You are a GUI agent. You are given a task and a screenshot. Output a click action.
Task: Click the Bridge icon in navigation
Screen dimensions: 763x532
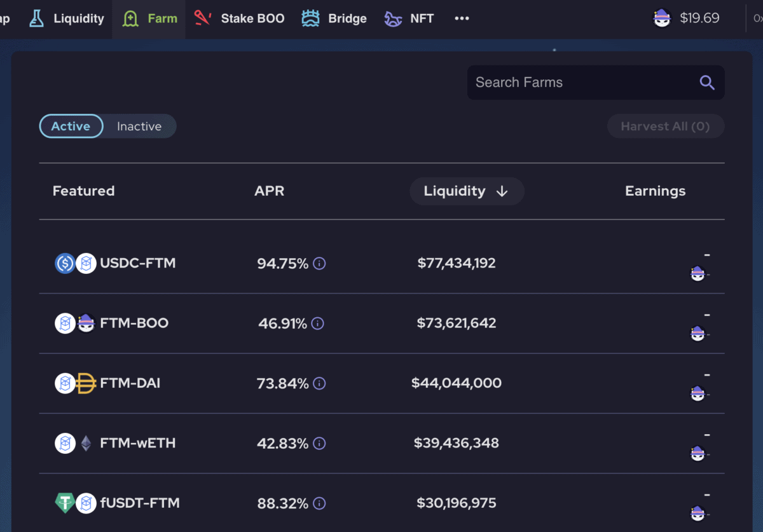(311, 18)
